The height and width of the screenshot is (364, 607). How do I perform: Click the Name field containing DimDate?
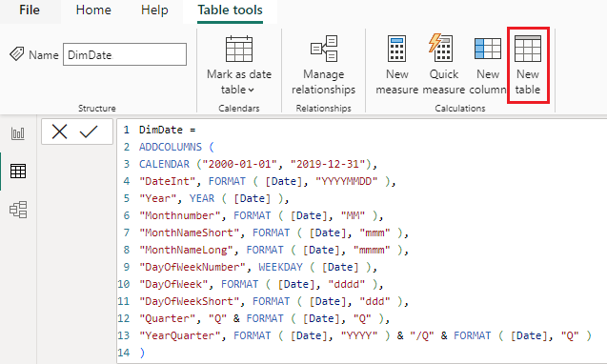[125, 54]
